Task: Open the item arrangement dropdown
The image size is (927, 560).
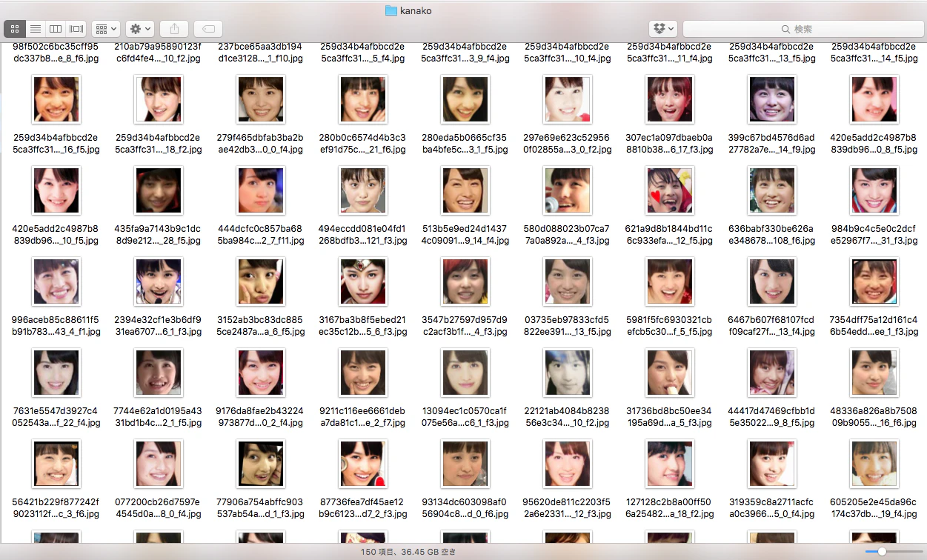Action: tap(106, 29)
